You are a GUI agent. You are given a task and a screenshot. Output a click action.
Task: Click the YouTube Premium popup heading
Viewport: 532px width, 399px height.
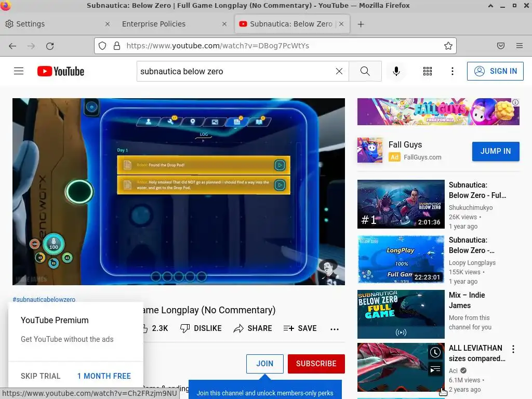[55, 320]
